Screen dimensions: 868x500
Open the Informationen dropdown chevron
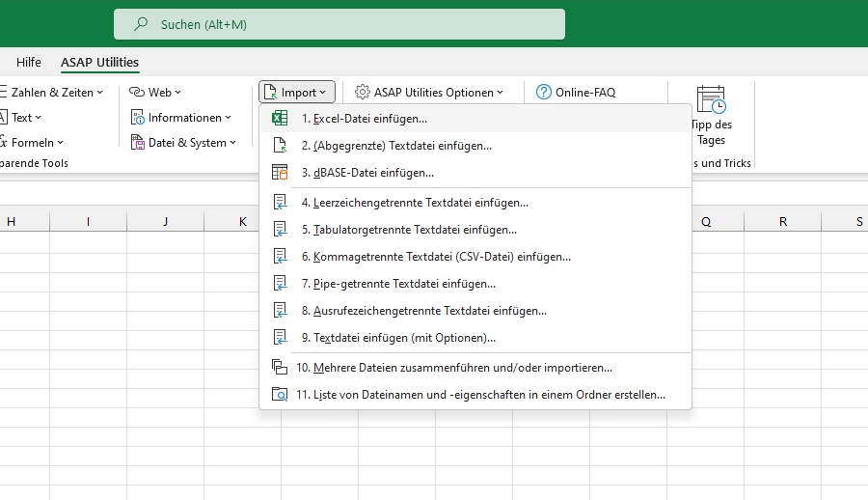pyautogui.click(x=228, y=118)
